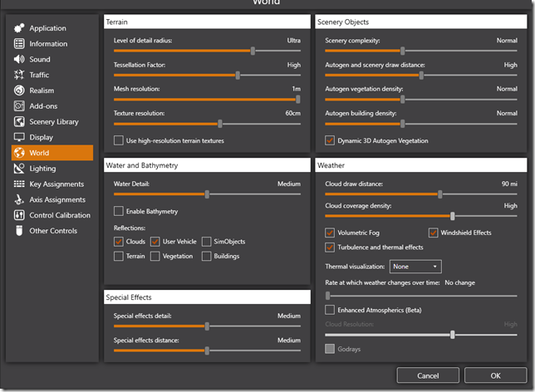Click the Tessellation Factor slider handle

click(x=238, y=75)
